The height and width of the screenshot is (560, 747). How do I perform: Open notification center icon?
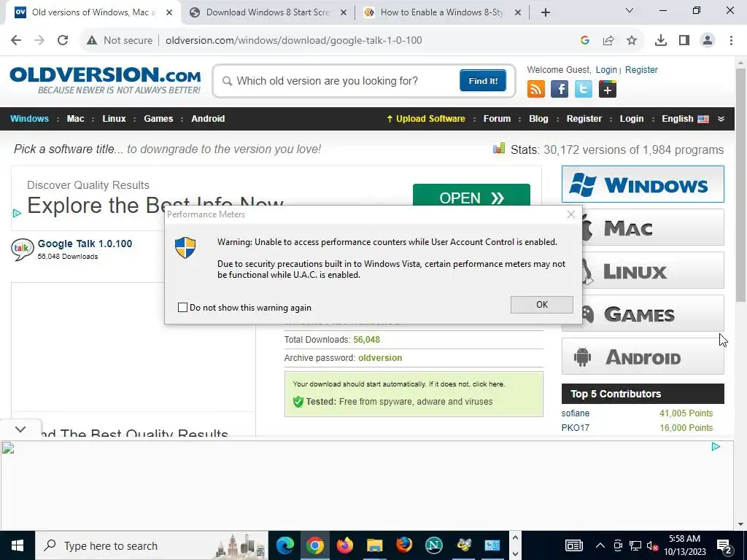click(724, 546)
